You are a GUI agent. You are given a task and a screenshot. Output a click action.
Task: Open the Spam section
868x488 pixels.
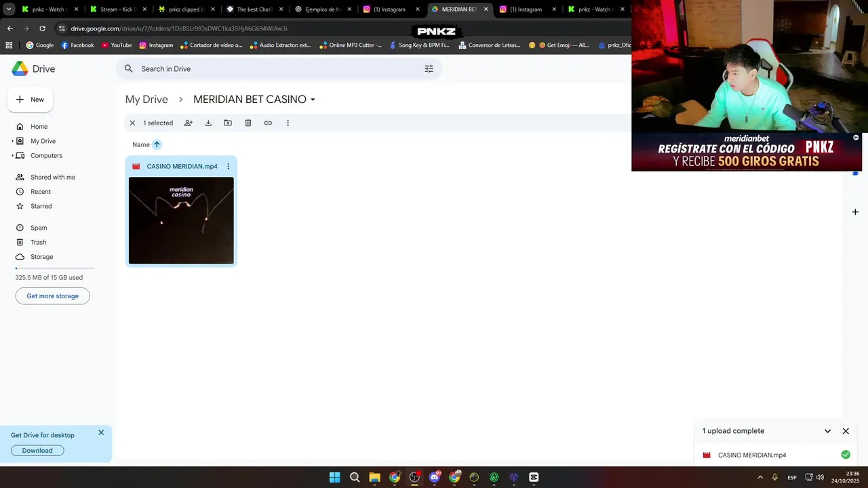click(39, 228)
